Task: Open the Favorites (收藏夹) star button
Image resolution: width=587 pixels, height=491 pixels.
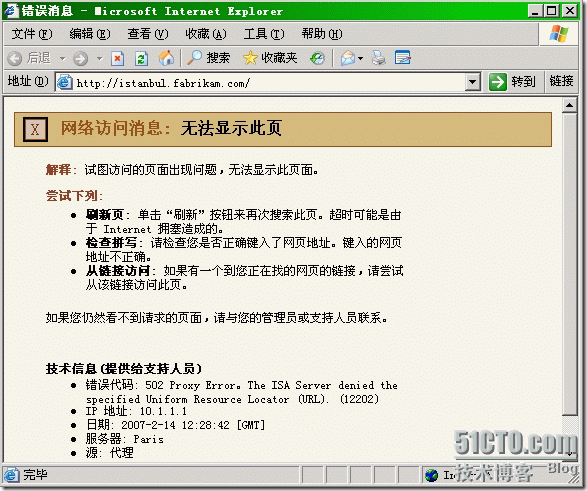Action: tap(270, 58)
